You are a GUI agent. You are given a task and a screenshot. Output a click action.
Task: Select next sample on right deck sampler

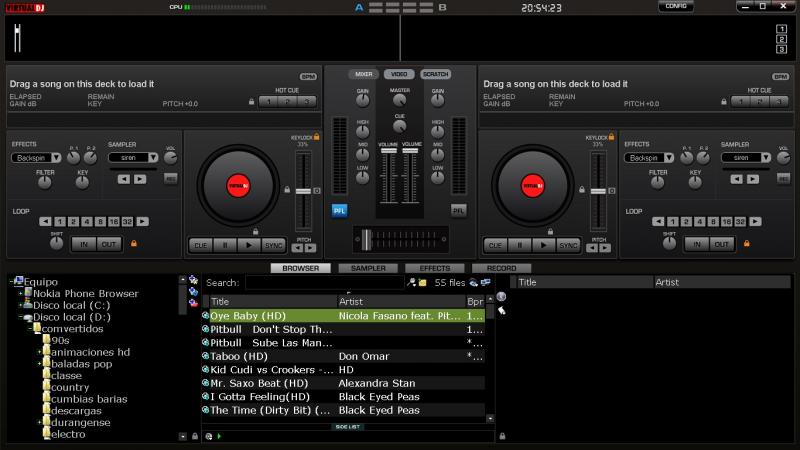753,179
